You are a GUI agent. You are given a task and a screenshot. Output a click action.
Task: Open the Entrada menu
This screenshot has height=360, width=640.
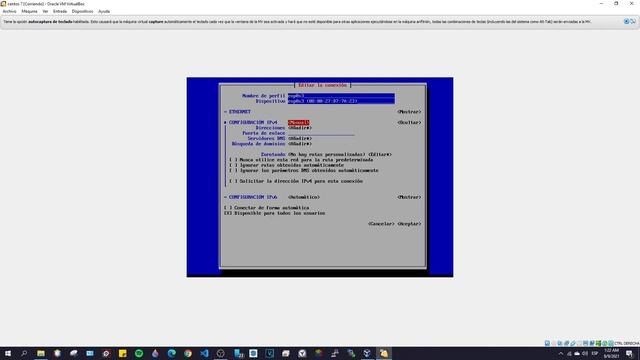pos(60,11)
